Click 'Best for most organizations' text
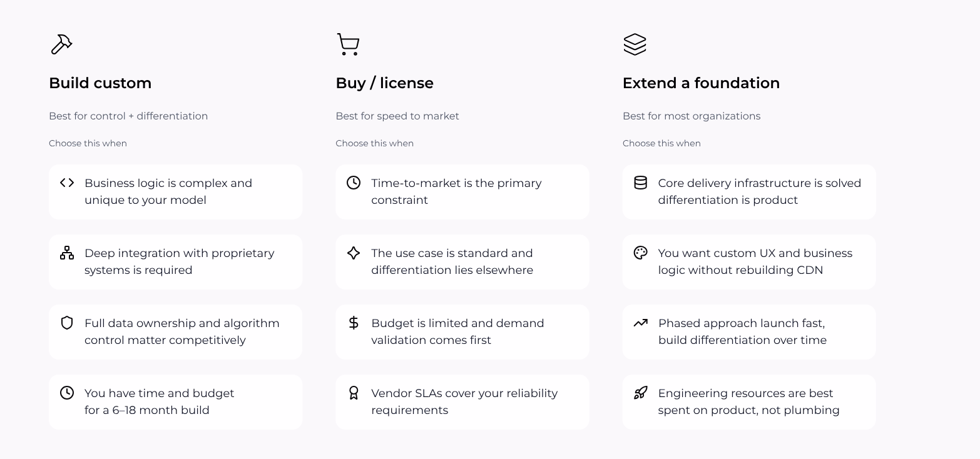980x459 pixels. [692, 116]
